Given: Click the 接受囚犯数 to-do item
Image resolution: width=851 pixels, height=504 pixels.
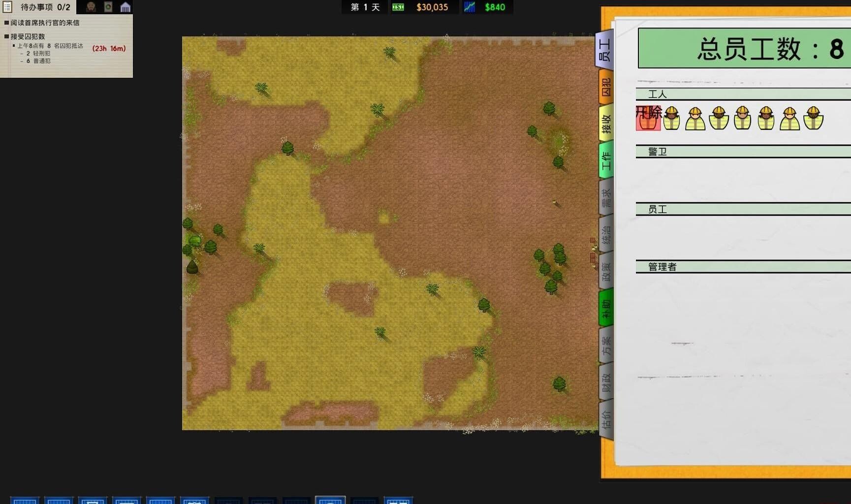Looking at the screenshot, I should [28, 36].
